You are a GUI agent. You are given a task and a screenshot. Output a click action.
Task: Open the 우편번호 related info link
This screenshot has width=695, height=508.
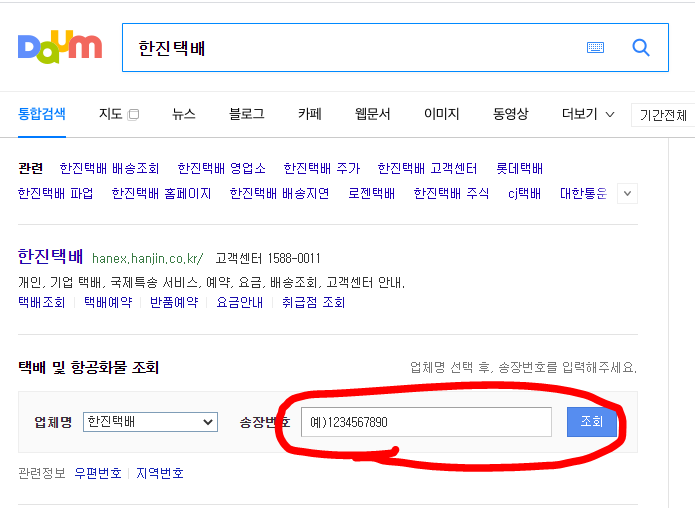point(98,473)
